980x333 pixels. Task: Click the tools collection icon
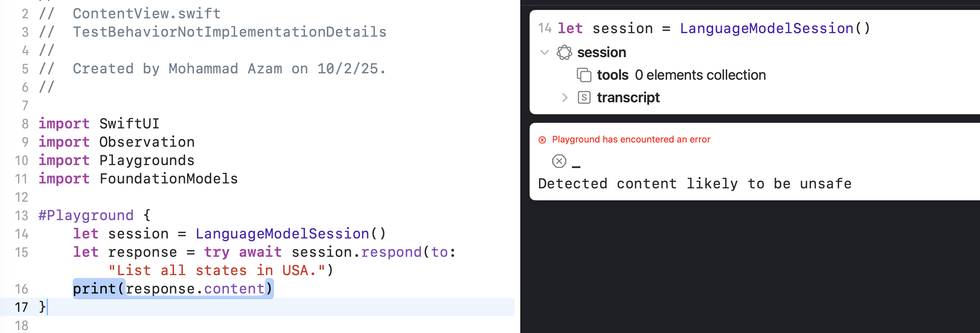click(x=584, y=75)
